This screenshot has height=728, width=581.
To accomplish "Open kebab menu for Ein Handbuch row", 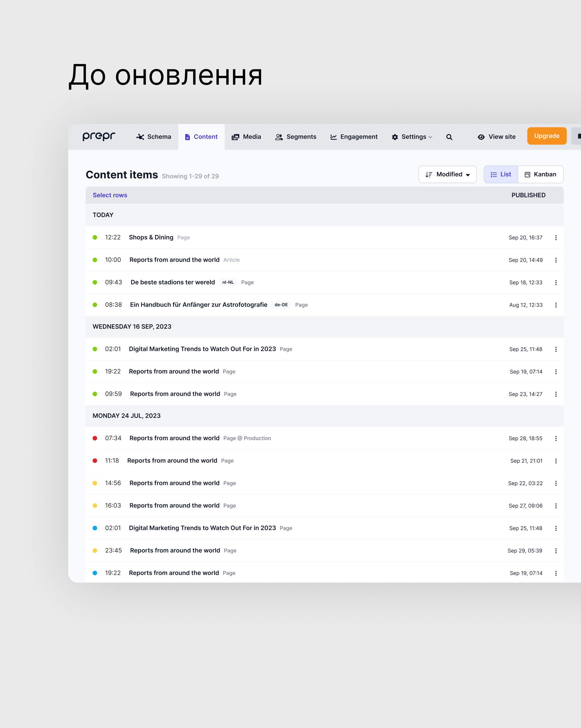I will pyautogui.click(x=556, y=305).
